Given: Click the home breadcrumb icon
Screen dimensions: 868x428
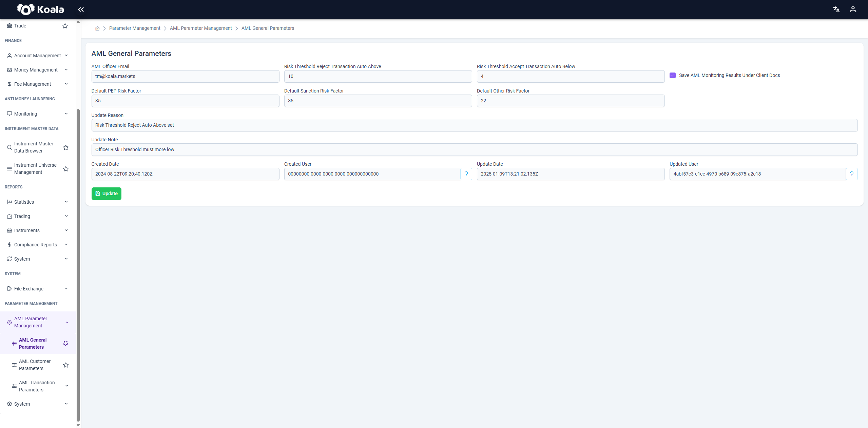Looking at the screenshot, I should [97, 28].
